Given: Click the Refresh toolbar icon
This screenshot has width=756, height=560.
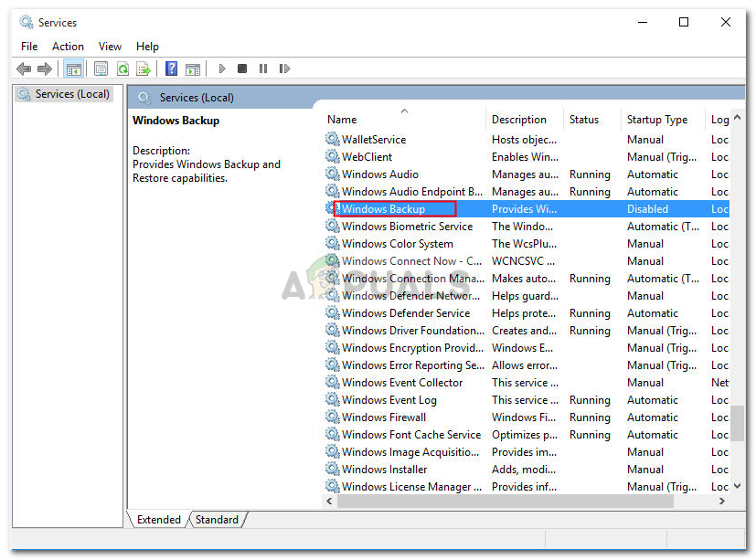Looking at the screenshot, I should pyautogui.click(x=122, y=69).
